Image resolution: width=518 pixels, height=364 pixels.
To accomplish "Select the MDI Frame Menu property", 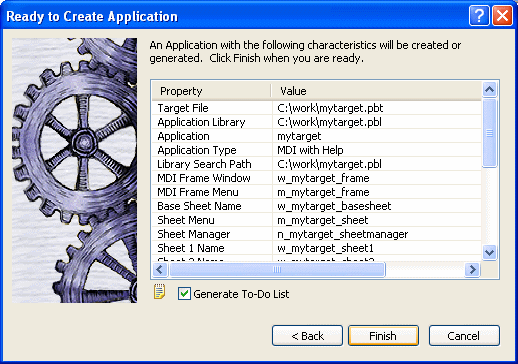I will point(198,192).
